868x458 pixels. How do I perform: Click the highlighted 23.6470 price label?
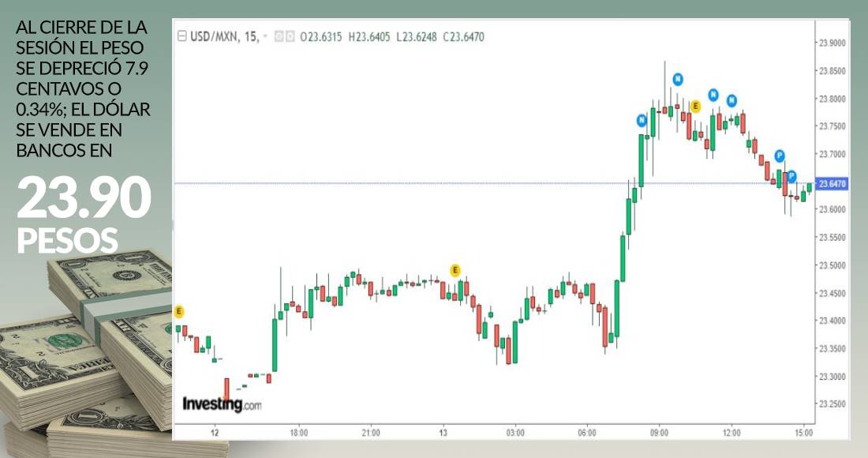tap(833, 184)
